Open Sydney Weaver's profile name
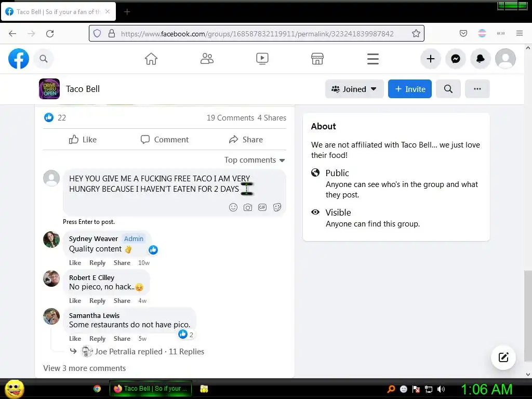This screenshot has width=532, height=399. [x=94, y=238]
